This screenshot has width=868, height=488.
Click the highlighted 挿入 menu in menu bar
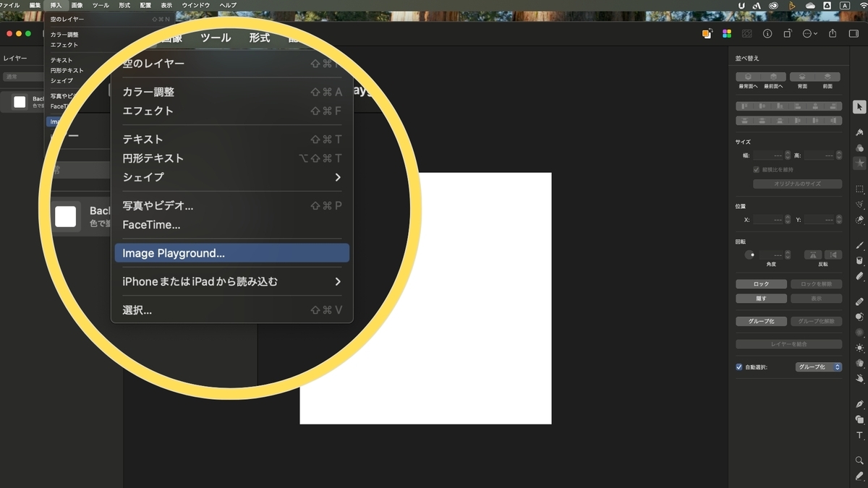click(x=56, y=5)
